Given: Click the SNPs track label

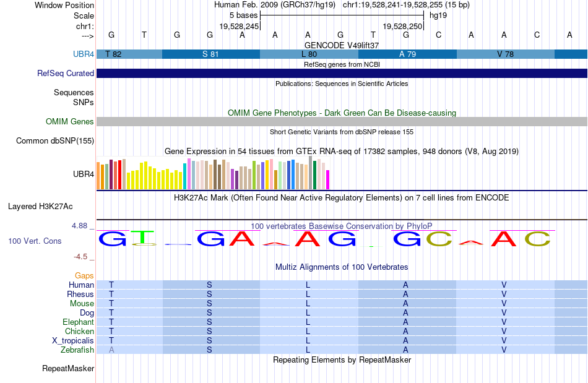Looking at the screenshot, I should 84,102.
